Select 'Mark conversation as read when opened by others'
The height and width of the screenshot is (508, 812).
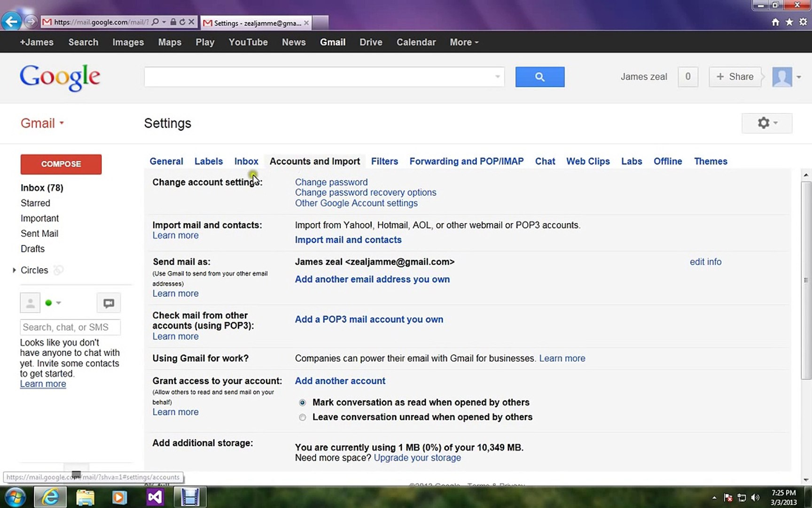pyautogui.click(x=302, y=403)
